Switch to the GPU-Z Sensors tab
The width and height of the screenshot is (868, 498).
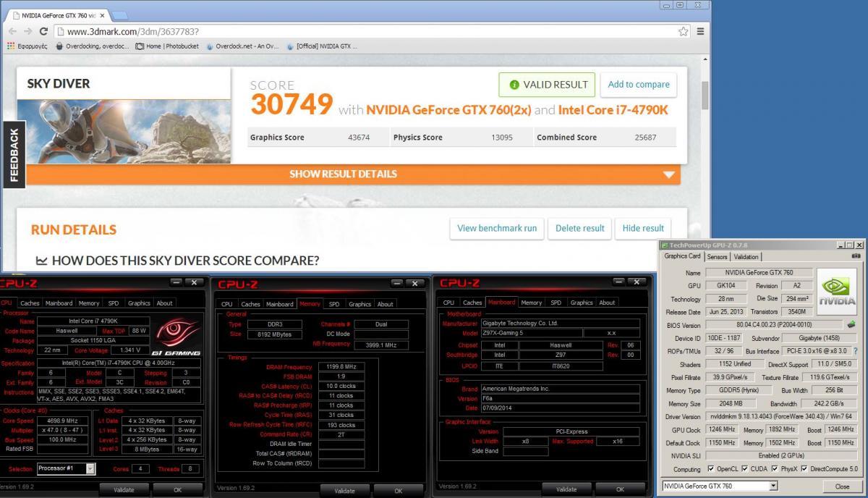pos(717,257)
